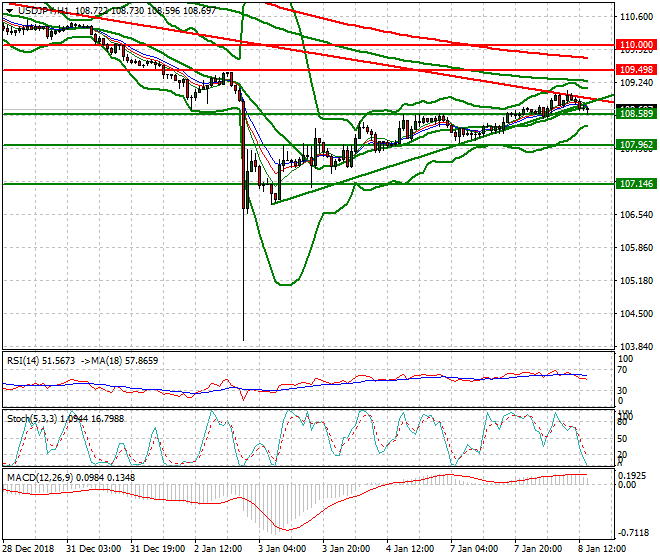The width and height of the screenshot is (660, 560).
Task: Click the green 107.962 price level label
Action: pos(636,145)
